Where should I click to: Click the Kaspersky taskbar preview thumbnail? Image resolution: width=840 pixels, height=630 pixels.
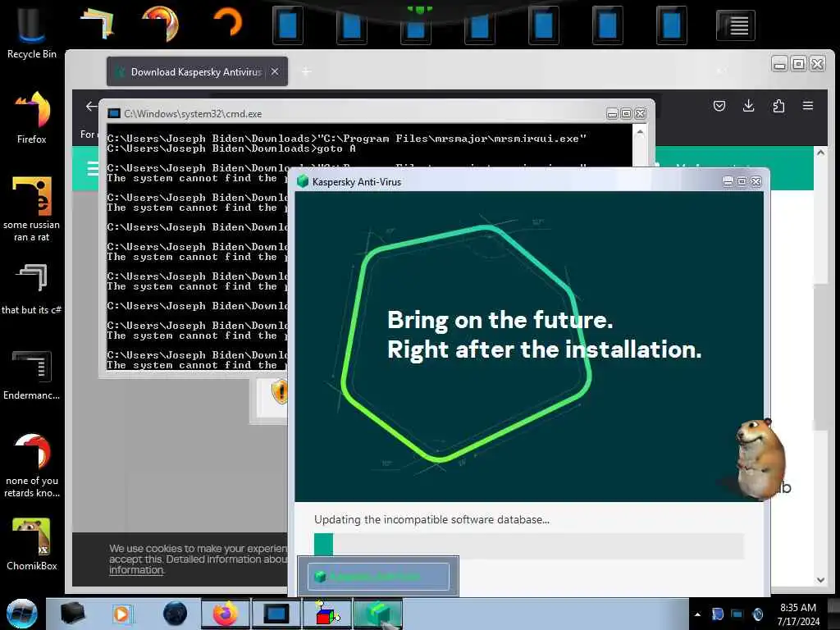click(x=378, y=577)
